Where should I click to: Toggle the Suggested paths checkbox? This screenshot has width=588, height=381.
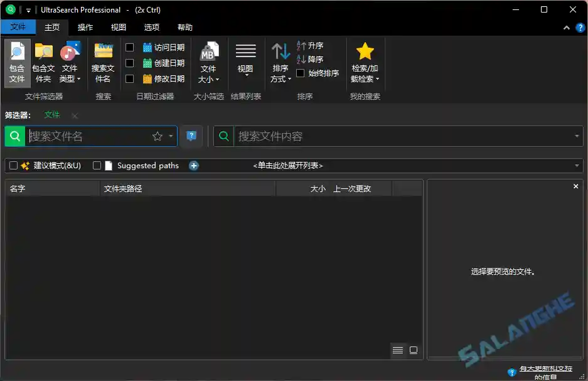(97, 165)
